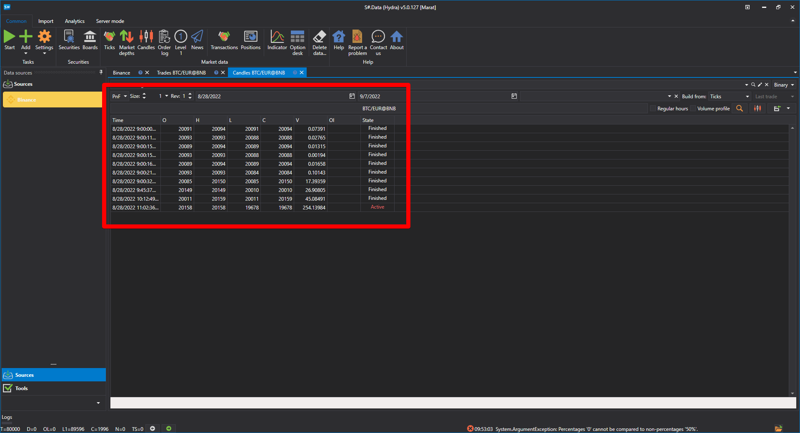Screen dimensions: 800x433
Task: Click the Candles ribbon icon
Action: click(x=146, y=39)
